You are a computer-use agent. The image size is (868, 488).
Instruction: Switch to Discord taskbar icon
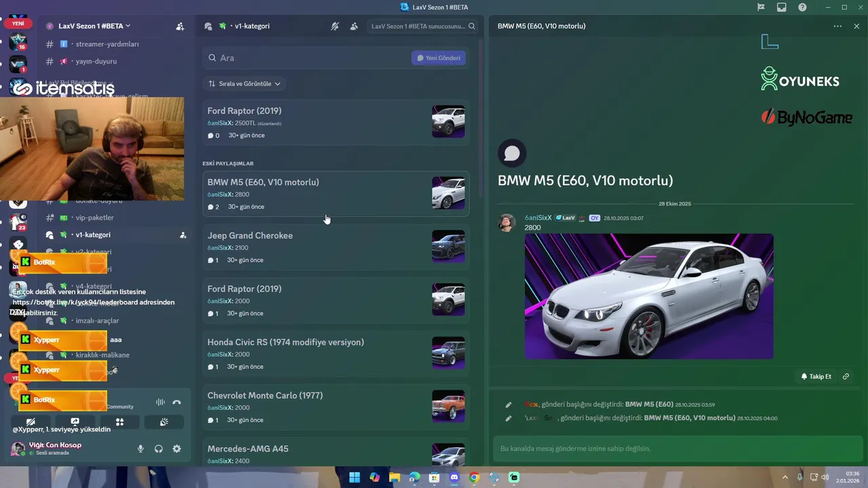454,477
